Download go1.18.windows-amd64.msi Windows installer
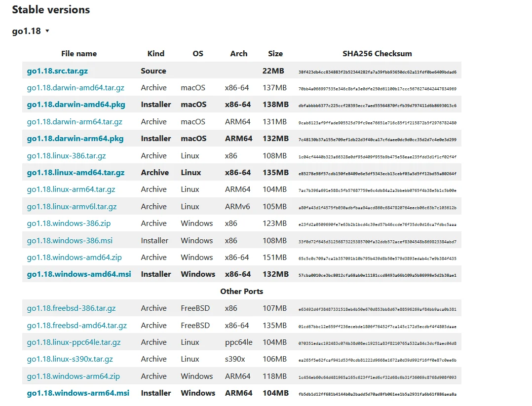 coord(79,274)
